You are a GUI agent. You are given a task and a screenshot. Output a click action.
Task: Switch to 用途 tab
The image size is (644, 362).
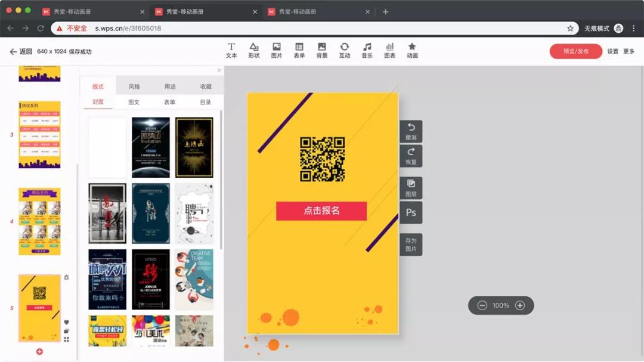pyautogui.click(x=170, y=86)
